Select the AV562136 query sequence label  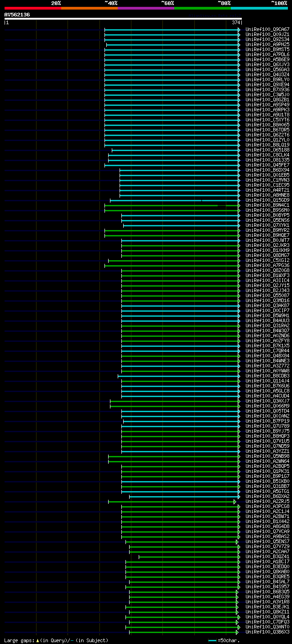pyautogui.click(x=17, y=15)
